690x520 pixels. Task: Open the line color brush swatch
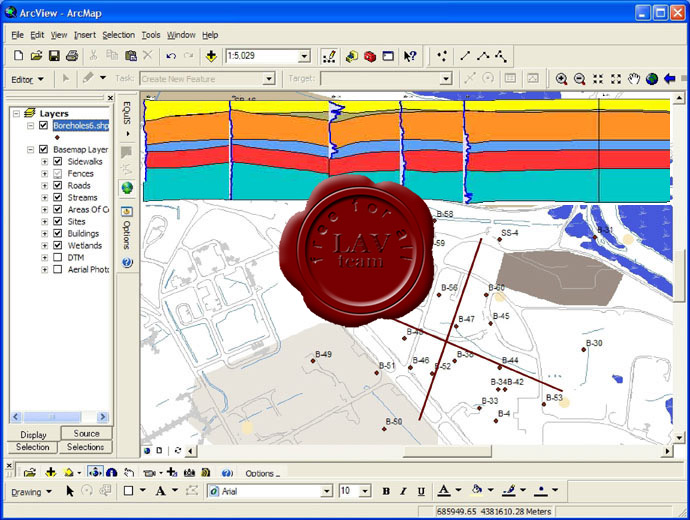coord(509,491)
